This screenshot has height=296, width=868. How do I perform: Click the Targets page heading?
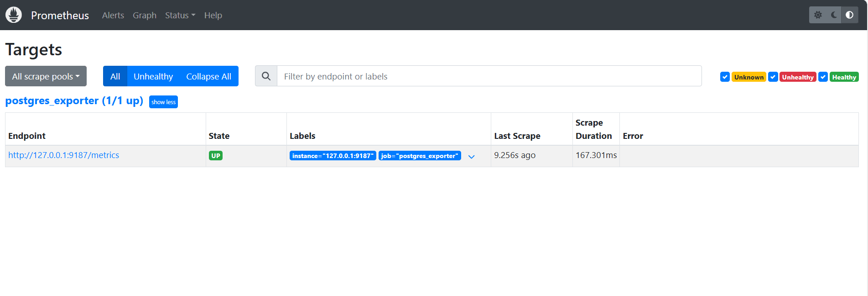pos(34,49)
